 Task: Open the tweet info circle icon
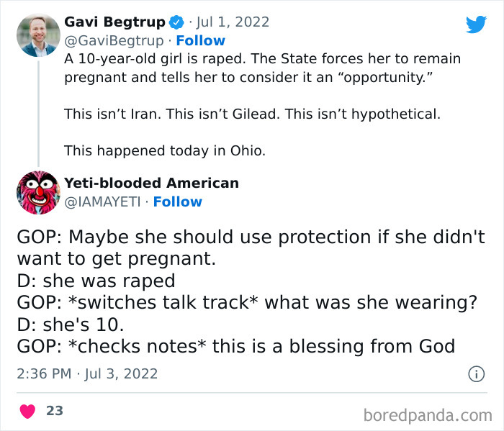(x=476, y=373)
